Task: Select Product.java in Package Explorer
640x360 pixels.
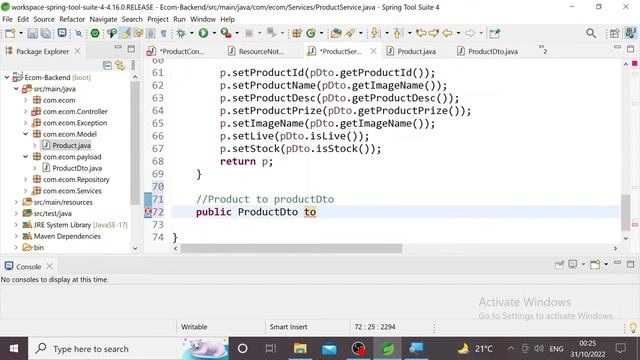Action: pos(67,145)
